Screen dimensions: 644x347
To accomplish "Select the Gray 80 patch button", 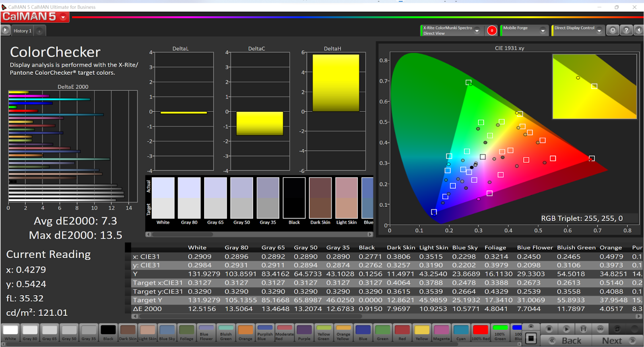I will pos(30,333).
